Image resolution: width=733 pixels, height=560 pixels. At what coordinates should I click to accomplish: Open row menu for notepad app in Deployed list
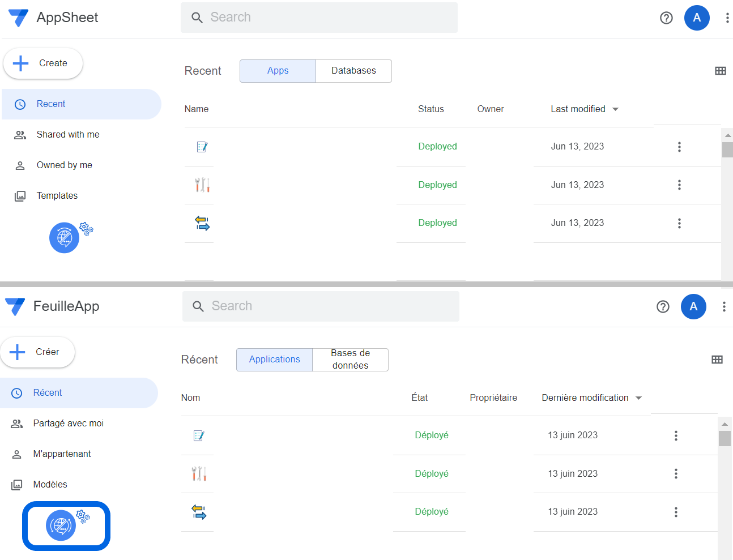tap(679, 147)
